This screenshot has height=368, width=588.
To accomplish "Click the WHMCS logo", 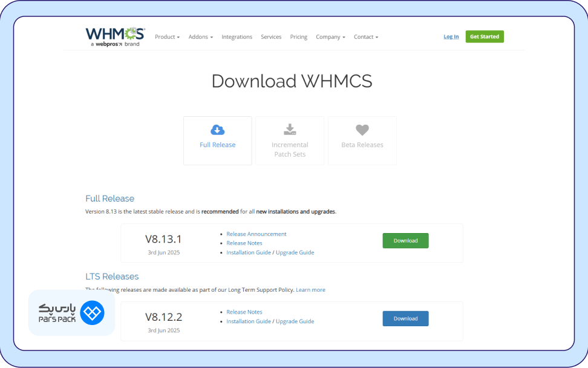I will tap(114, 33).
